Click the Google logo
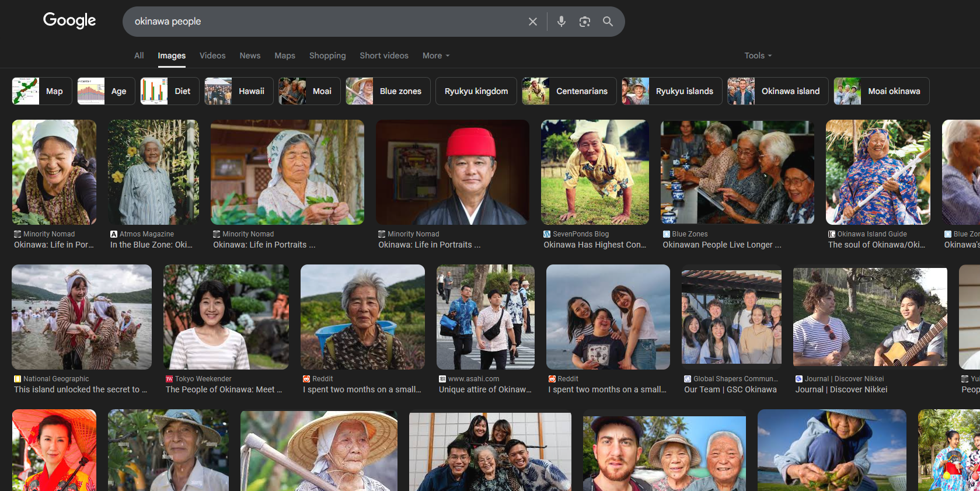The image size is (980, 491). pyautogui.click(x=69, y=21)
